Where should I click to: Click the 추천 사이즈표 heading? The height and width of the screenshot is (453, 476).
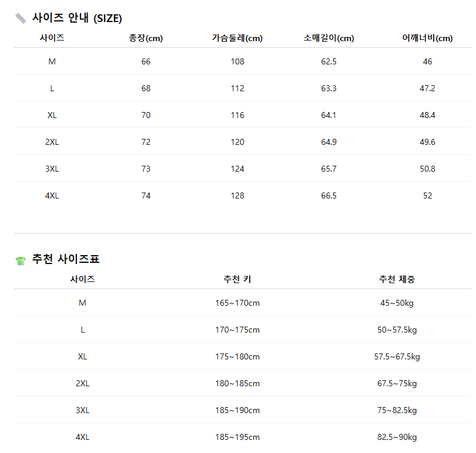(66, 259)
